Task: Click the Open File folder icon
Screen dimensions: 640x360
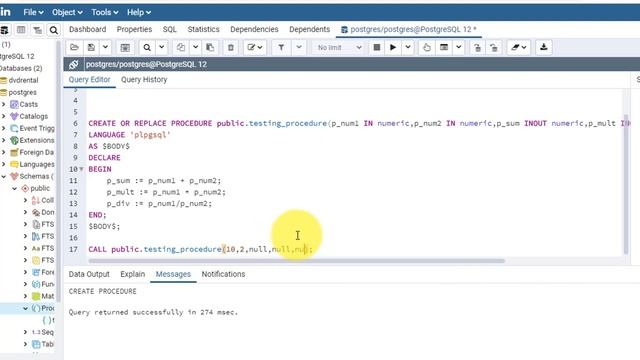Action: point(74,47)
